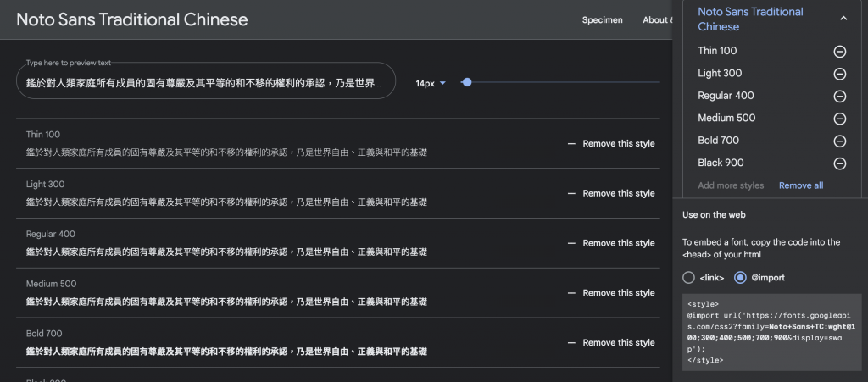Click the @import code snippet box
Viewport: 868px width, 382px height.
click(771, 332)
